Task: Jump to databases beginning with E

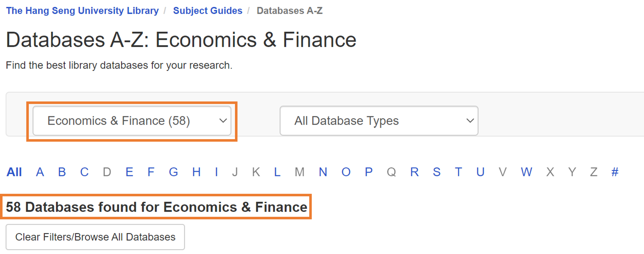Action: (129, 172)
